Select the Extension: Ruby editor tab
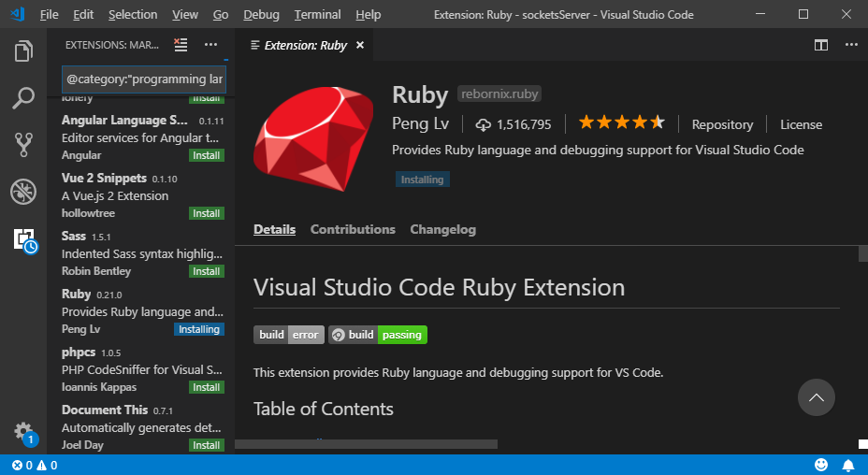 [304, 45]
